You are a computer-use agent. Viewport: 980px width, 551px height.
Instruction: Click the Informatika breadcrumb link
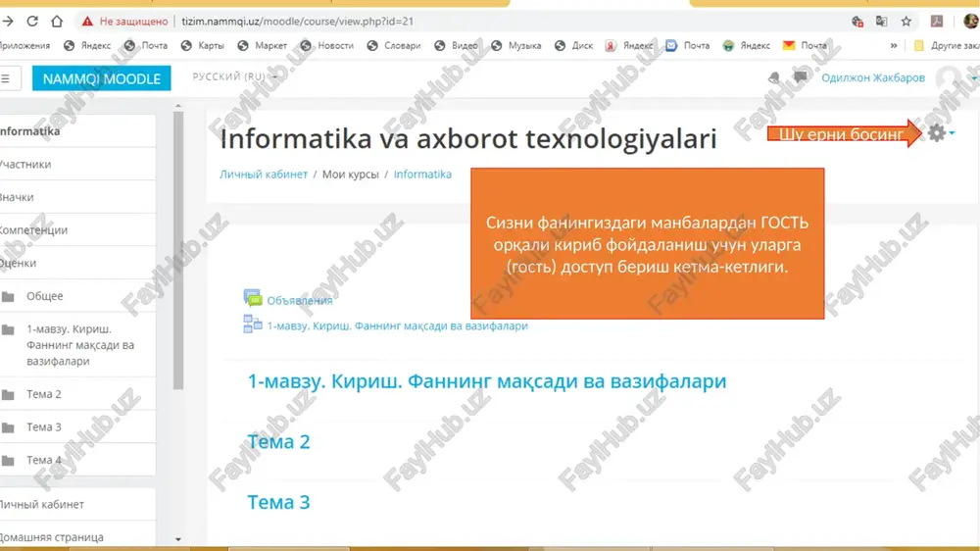tap(422, 175)
